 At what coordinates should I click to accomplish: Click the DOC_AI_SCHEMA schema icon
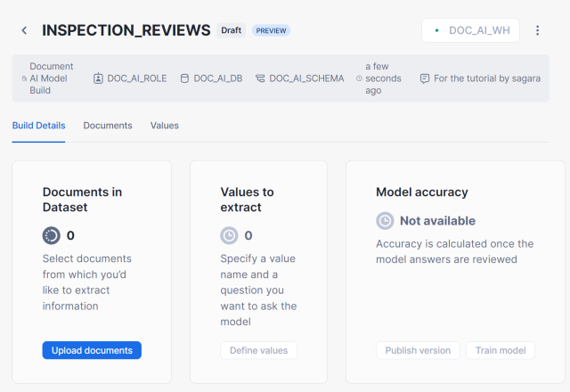[260, 78]
